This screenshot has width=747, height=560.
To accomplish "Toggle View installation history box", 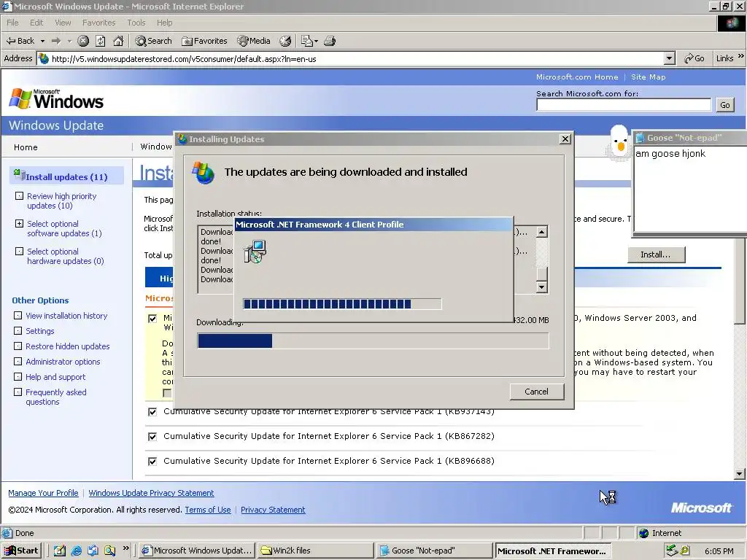I will 18,315.
